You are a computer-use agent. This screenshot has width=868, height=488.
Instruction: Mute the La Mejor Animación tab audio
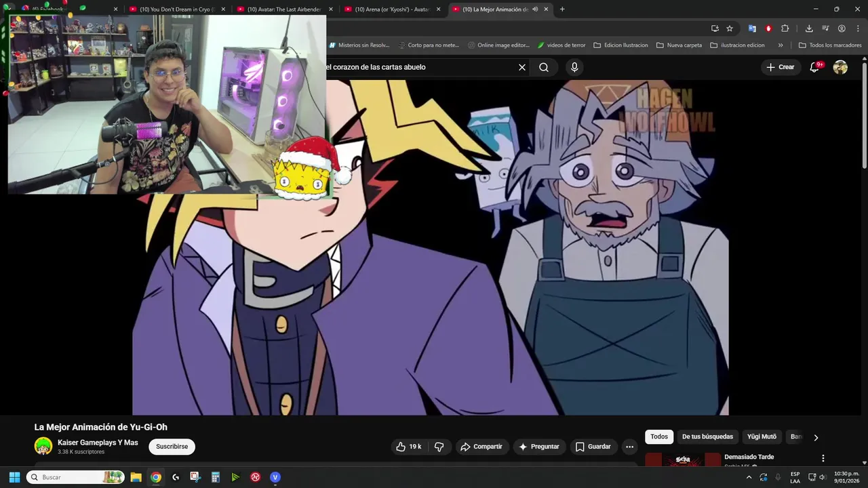pos(535,9)
